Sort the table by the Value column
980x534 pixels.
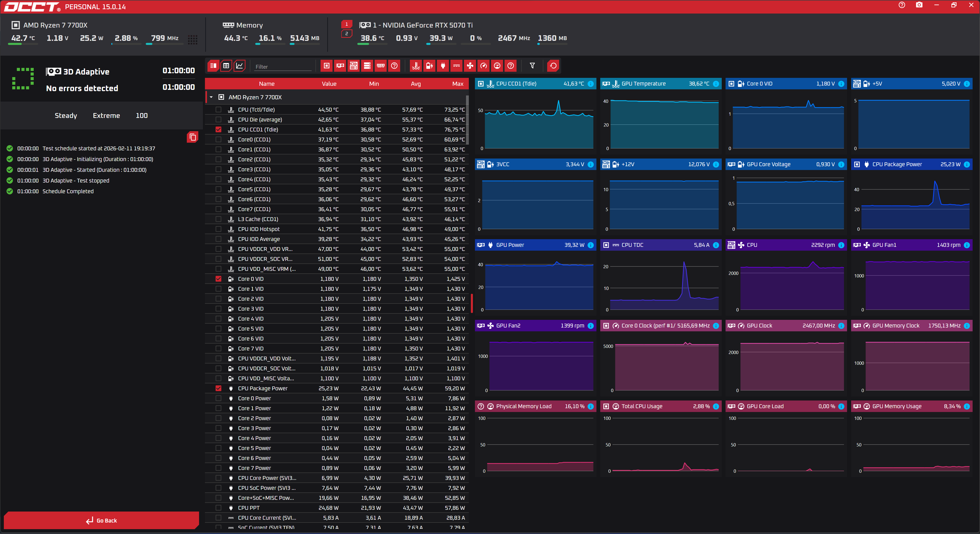point(329,84)
